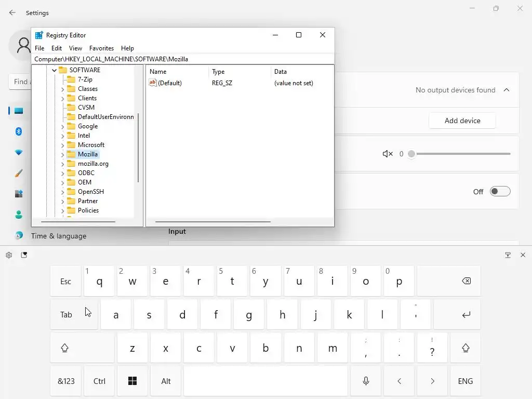532x399 pixels.
Task: Expand the Google registry key
Action: (x=62, y=127)
